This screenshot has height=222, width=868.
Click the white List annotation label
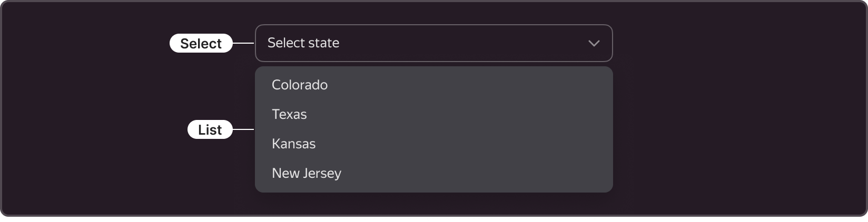click(x=210, y=129)
